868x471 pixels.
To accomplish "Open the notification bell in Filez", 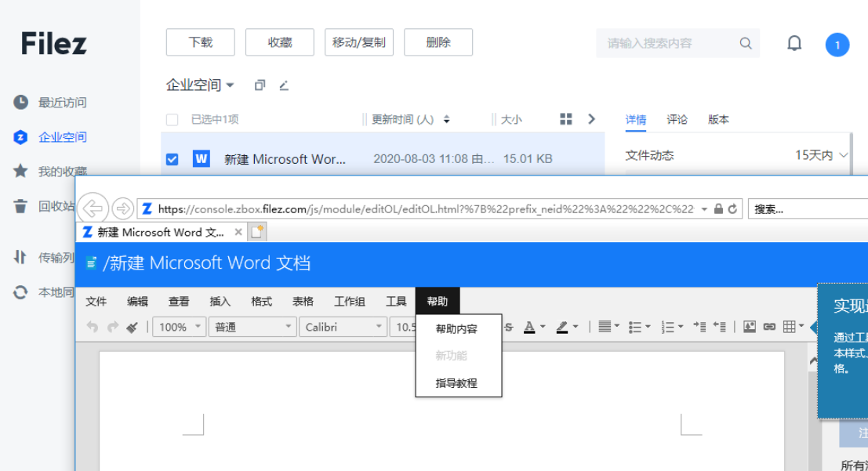I will click(x=794, y=43).
